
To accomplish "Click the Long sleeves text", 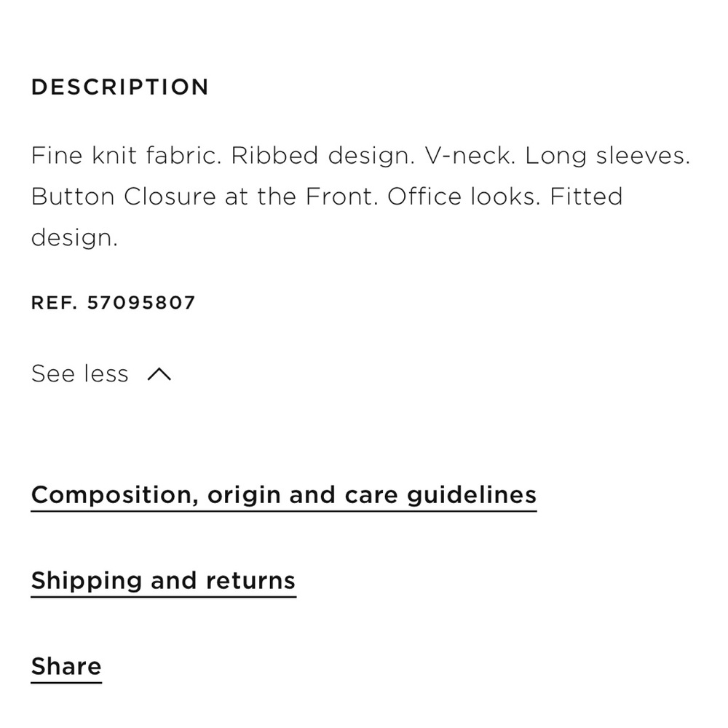I will 607,155.
